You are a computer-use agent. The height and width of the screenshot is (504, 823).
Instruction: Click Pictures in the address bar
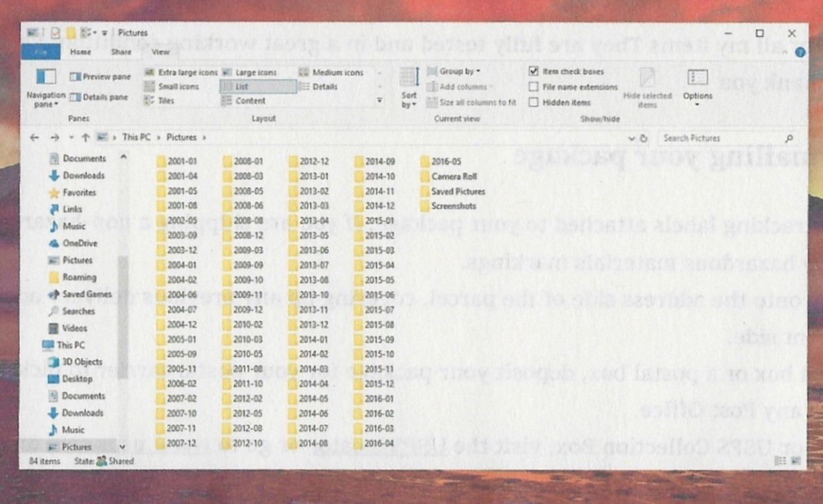click(181, 138)
